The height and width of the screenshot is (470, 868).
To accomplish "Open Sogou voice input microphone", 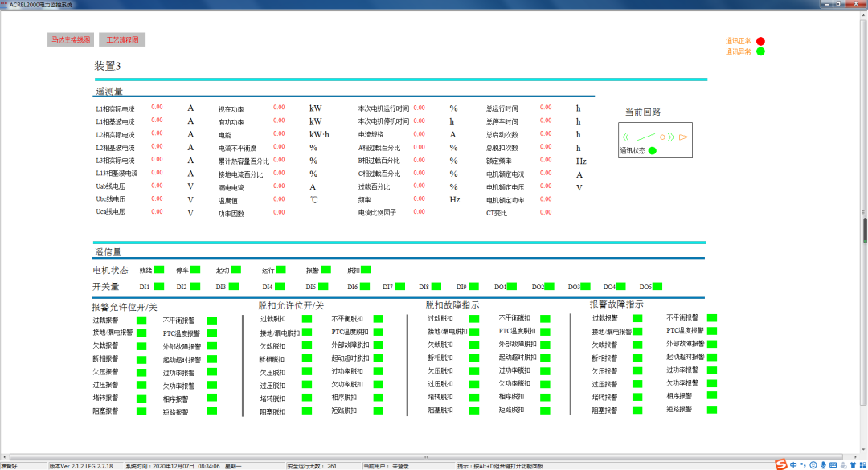I will coord(823,465).
